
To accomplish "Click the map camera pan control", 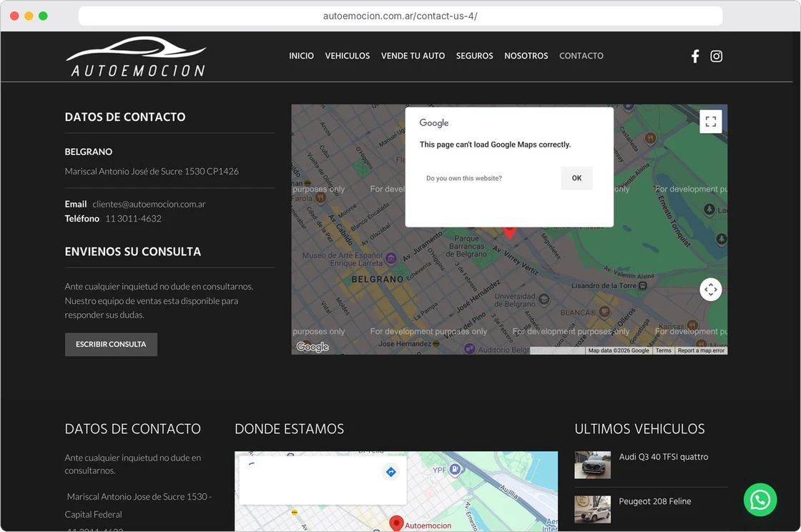I will (711, 290).
